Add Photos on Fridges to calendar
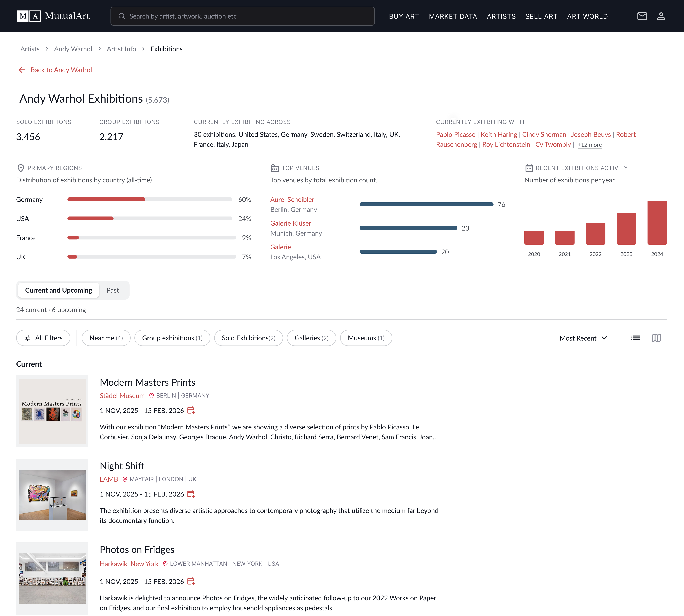 [191, 581]
